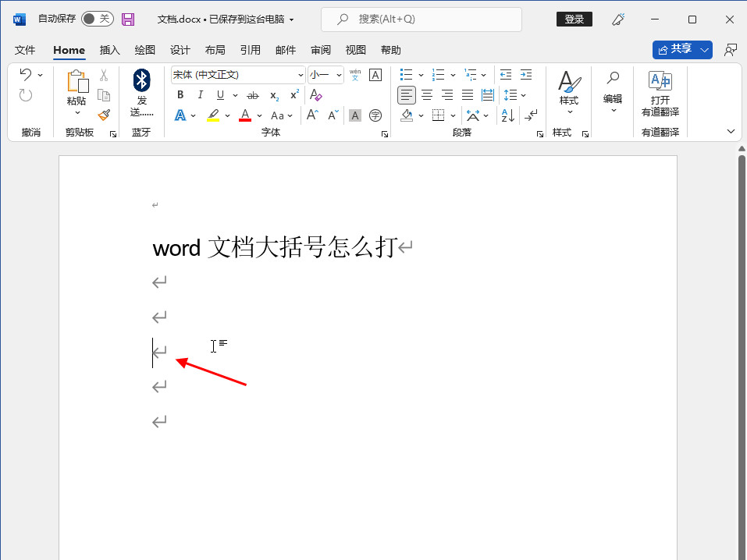Expand line spacing dropdown

(523, 95)
